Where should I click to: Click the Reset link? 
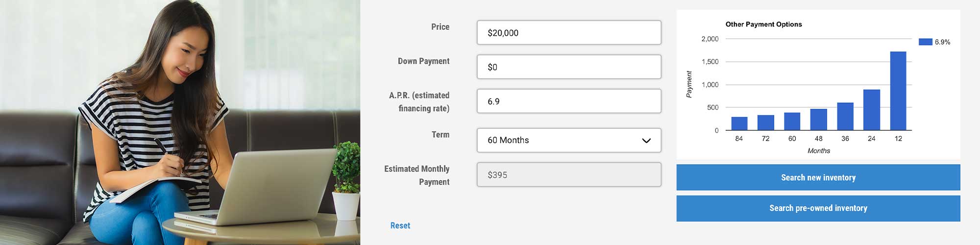(400, 225)
